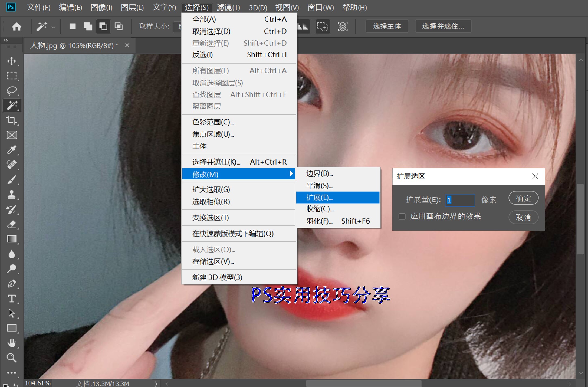Click the 扩展量 input field
Viewport: 588px width, 387px height.
460,200
